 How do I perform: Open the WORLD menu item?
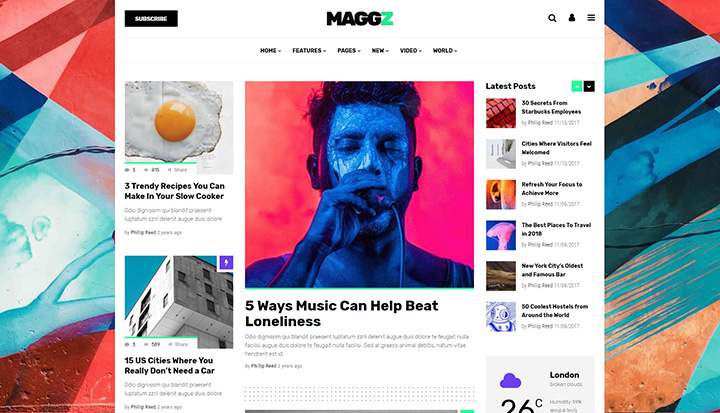click(445, 51)
